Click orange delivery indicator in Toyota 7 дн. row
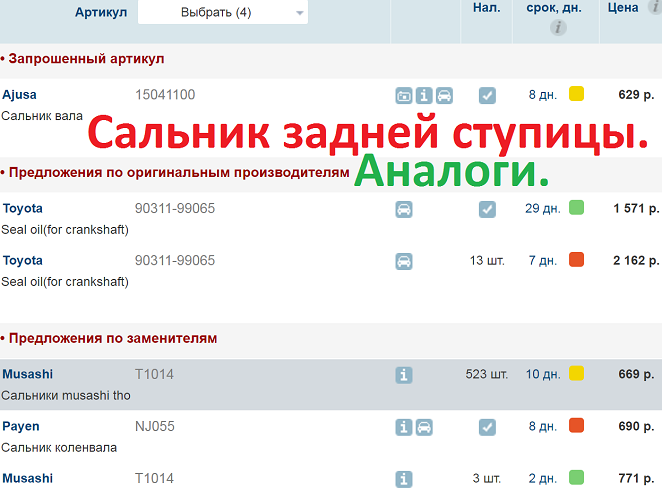 coord(576,260)
